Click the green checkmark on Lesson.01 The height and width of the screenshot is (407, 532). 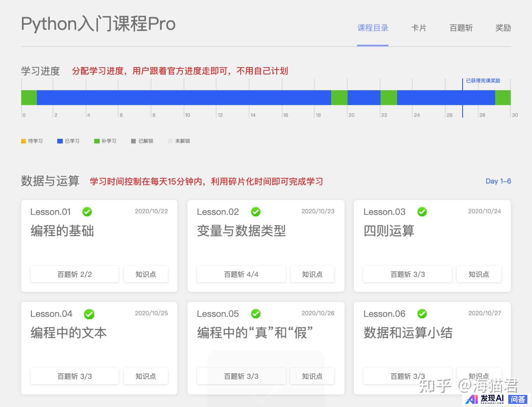click(87, 212)
